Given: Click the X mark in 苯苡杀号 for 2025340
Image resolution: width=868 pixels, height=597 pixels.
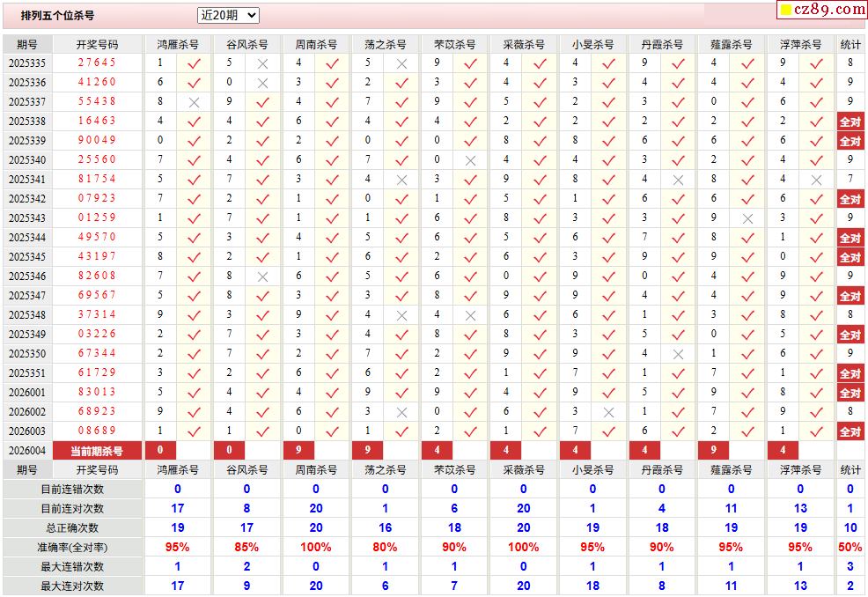Looking at the screenshot, I should pyautogui.click(x=470, y=160).
